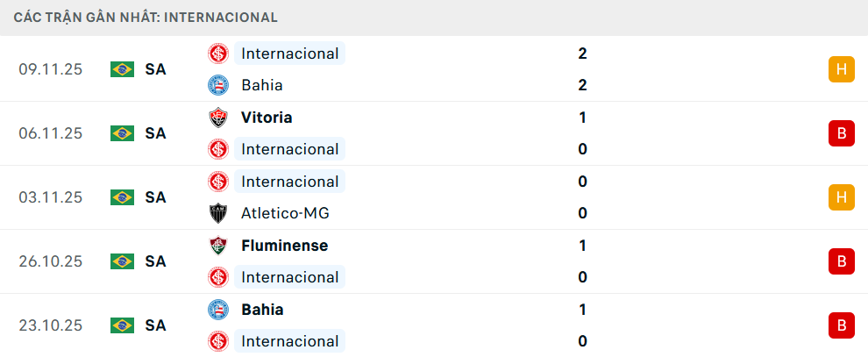
Task: Click the B result badge for the Vitoria match
Action: [841, 133]
